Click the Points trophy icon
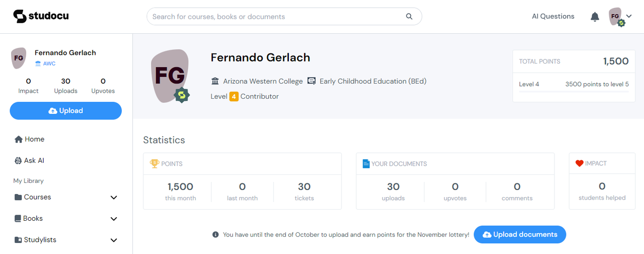644x254 pixels. pyautogui.click(x=154, y=163)
